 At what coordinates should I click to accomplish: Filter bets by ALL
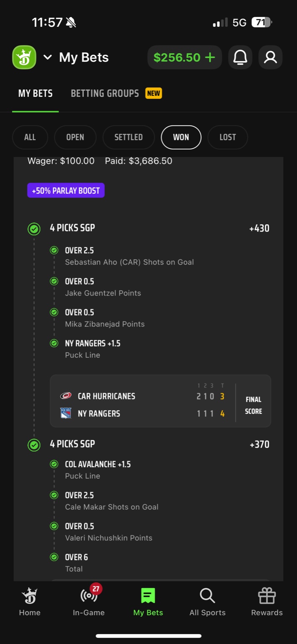[x=30, y=137]
